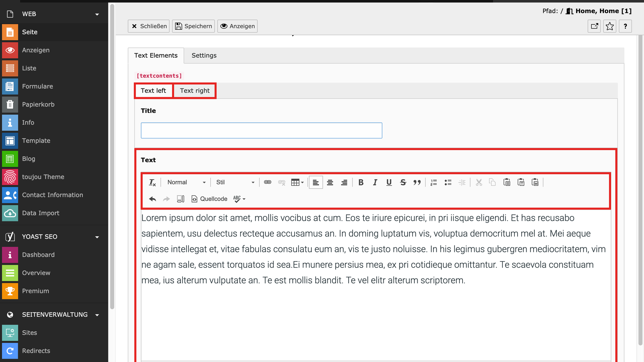
Task: Toggle center text alignment
Action: click(330, 182)
